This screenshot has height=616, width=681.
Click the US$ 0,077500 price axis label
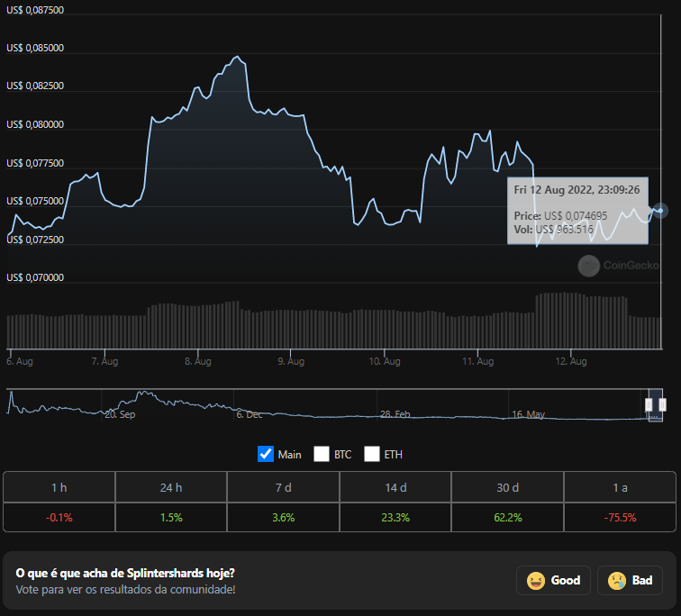(x=35, y=163)
